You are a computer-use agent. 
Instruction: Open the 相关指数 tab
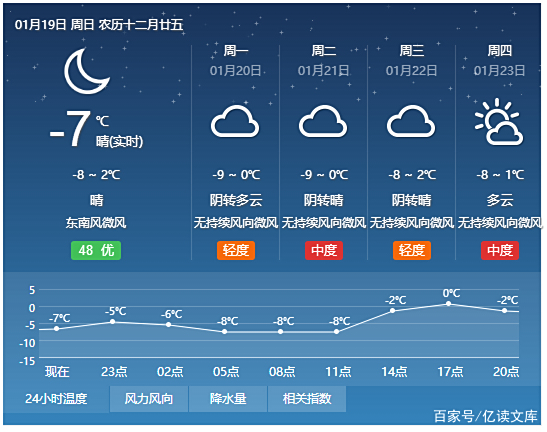pos(307,399)
